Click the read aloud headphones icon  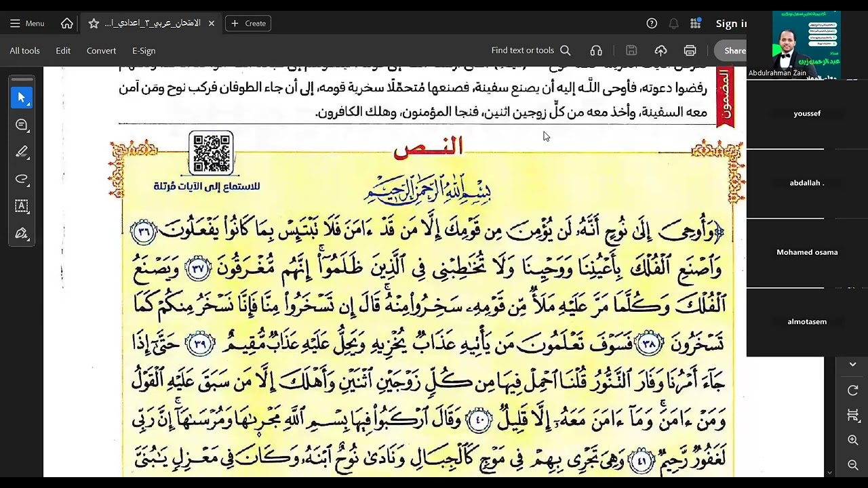click(596, 50)
